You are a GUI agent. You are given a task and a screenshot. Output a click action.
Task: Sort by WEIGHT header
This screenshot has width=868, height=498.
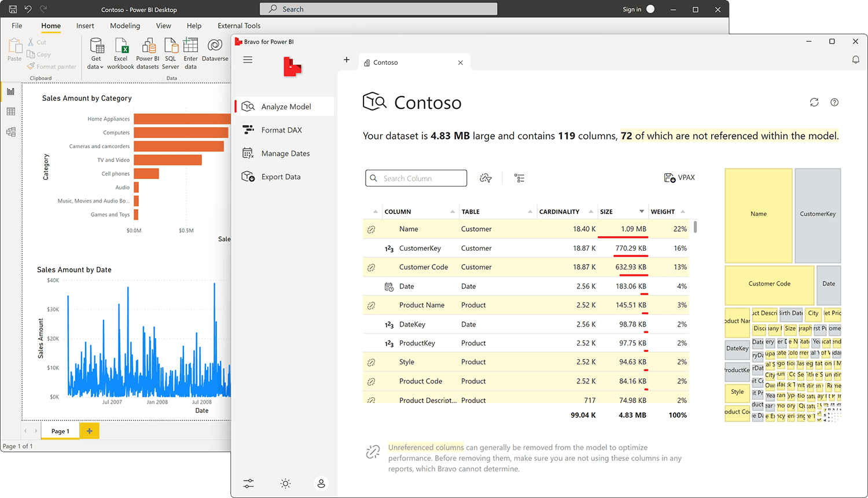pos(668,211)
